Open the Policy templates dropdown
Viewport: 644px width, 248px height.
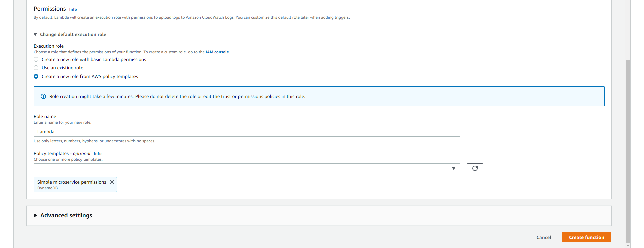click(247, 168)
